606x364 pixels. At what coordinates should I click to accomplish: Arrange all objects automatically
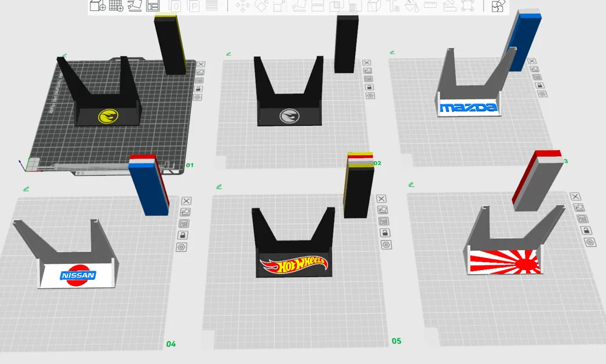(153, 6)
